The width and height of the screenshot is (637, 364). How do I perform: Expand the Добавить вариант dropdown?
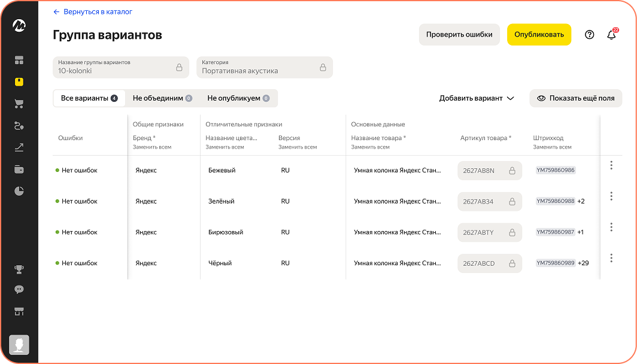[x=477, y=98]
